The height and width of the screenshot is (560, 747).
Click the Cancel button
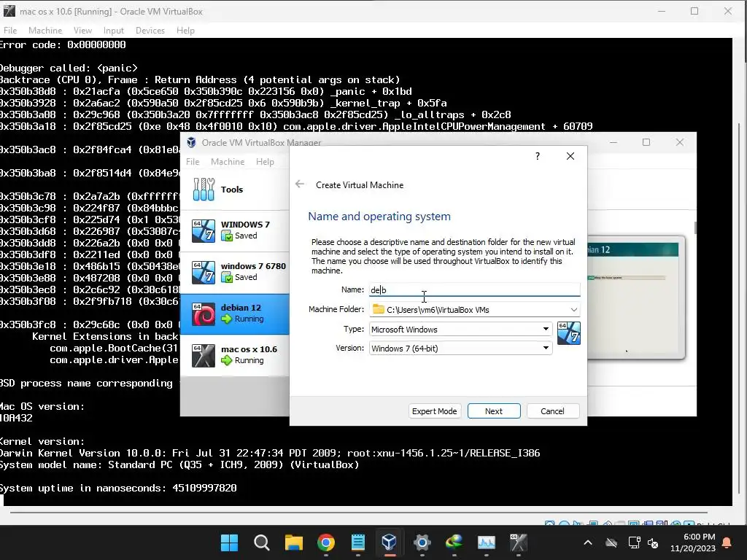(x=553, y=411)
